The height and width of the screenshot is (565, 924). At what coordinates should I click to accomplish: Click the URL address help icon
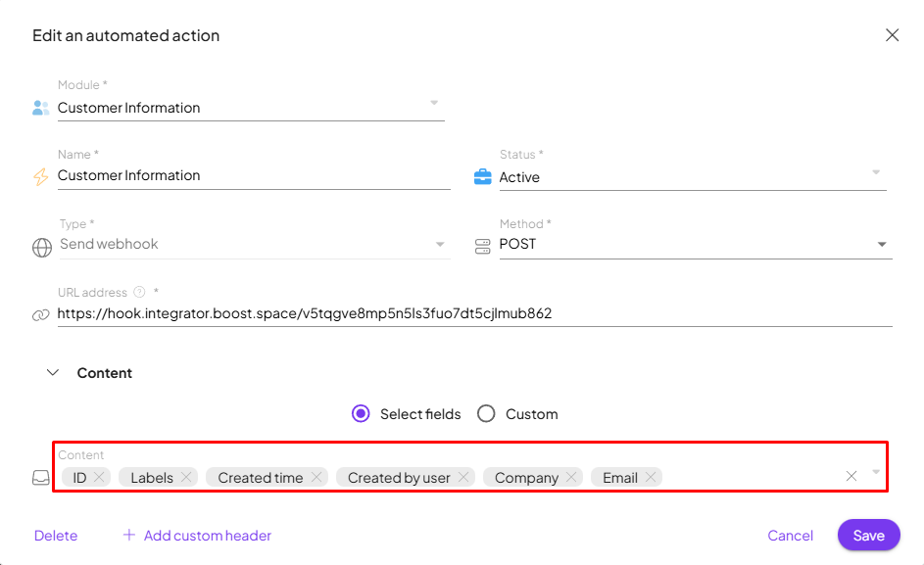coord(139,293)
